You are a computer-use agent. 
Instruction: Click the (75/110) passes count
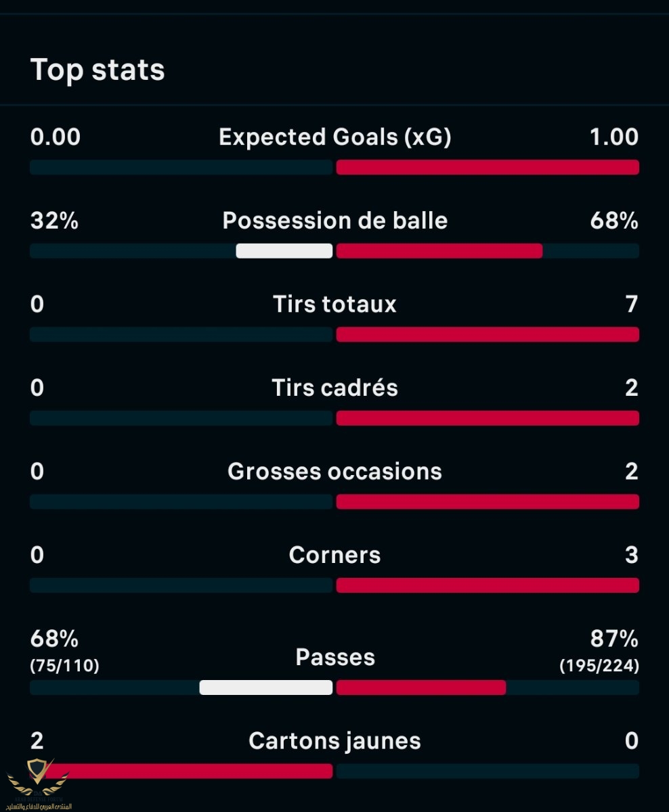tap(65, 666)
